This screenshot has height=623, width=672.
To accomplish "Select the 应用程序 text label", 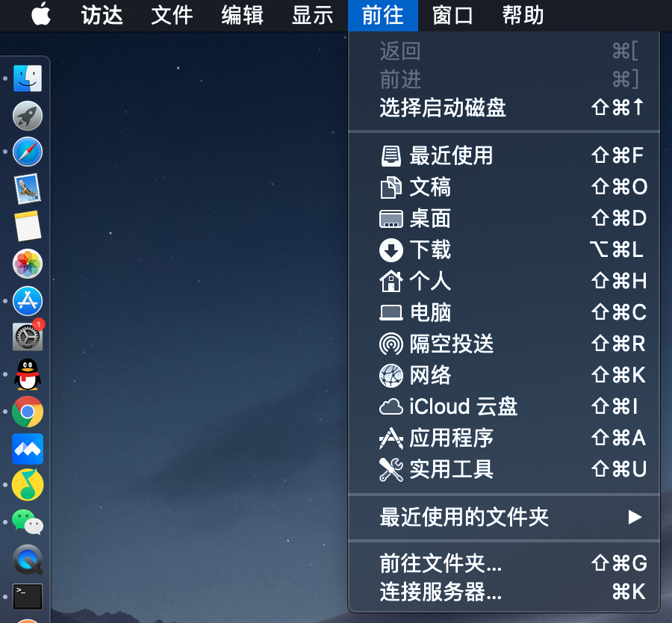I will click(451, 438).
